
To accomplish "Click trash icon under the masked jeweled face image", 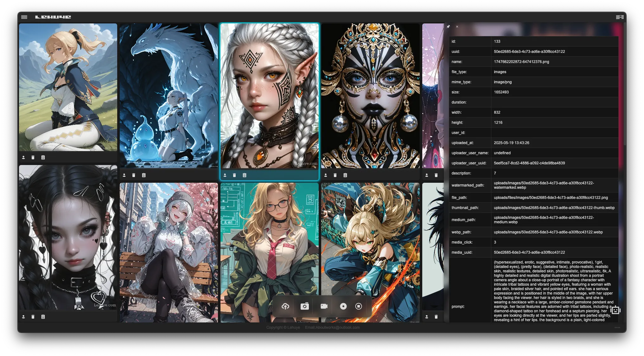I will (x=335, y=175).
